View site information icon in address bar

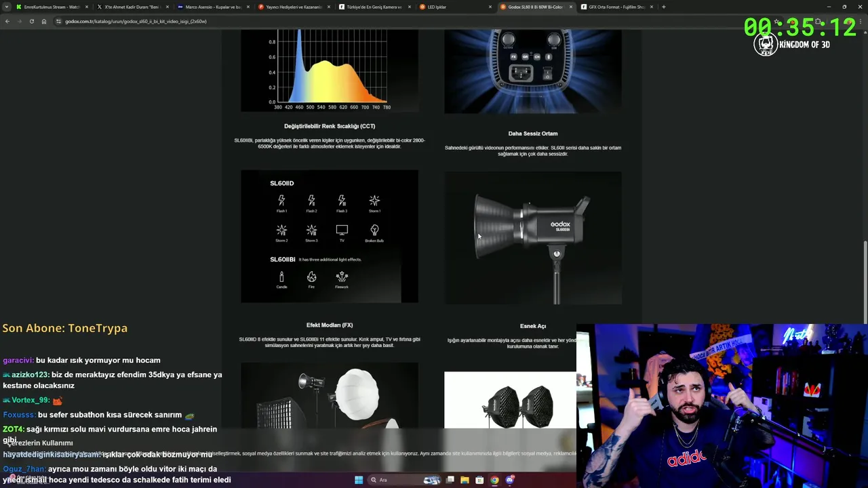[x=59, y=21]
